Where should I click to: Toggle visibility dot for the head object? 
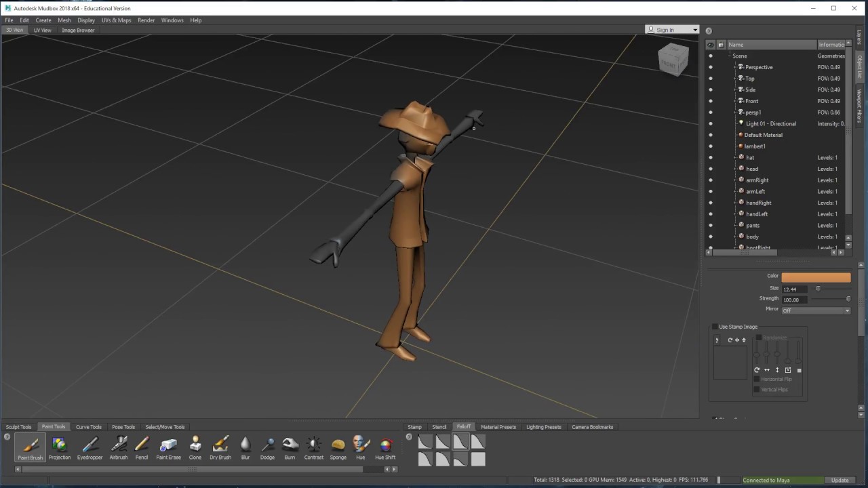point(711,169)
